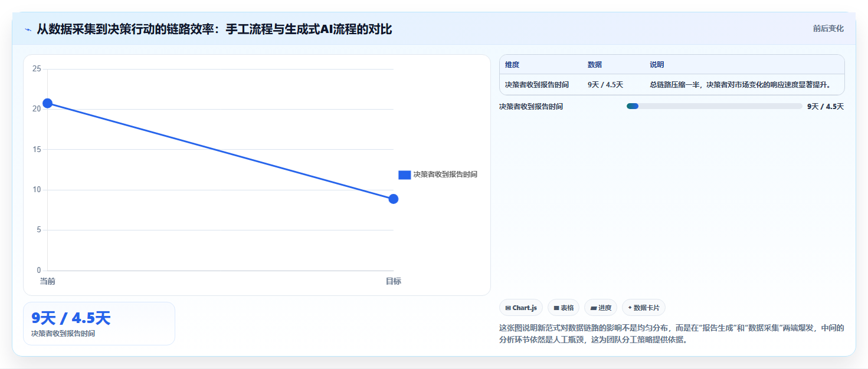Image resolution: width=868 pixels, height=369 pixels.
Task: Click the summary paragraph starting 这张图说明
Action: pyautogui.click(x=672, y=334)
